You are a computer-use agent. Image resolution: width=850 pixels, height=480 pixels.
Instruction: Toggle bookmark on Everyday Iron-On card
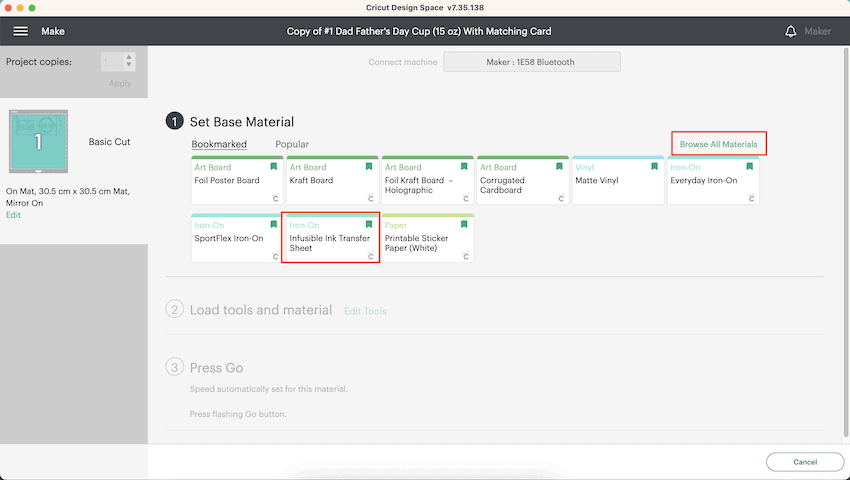point(750,167)
